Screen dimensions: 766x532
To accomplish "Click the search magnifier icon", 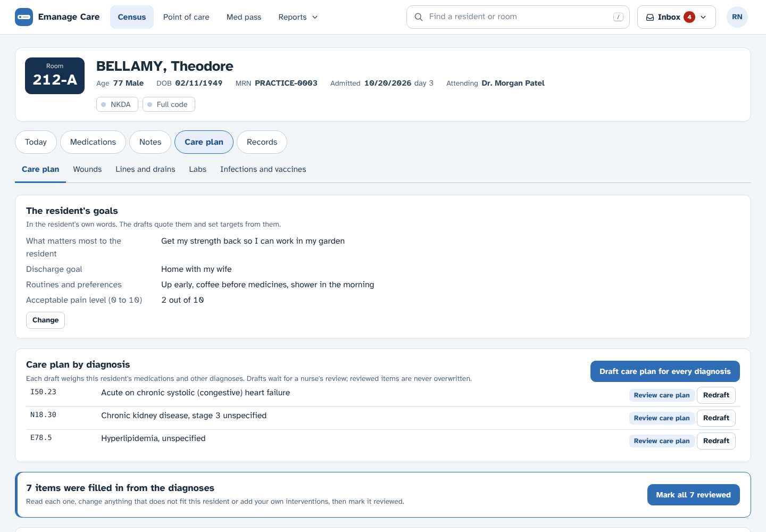I will coord(419,17).
